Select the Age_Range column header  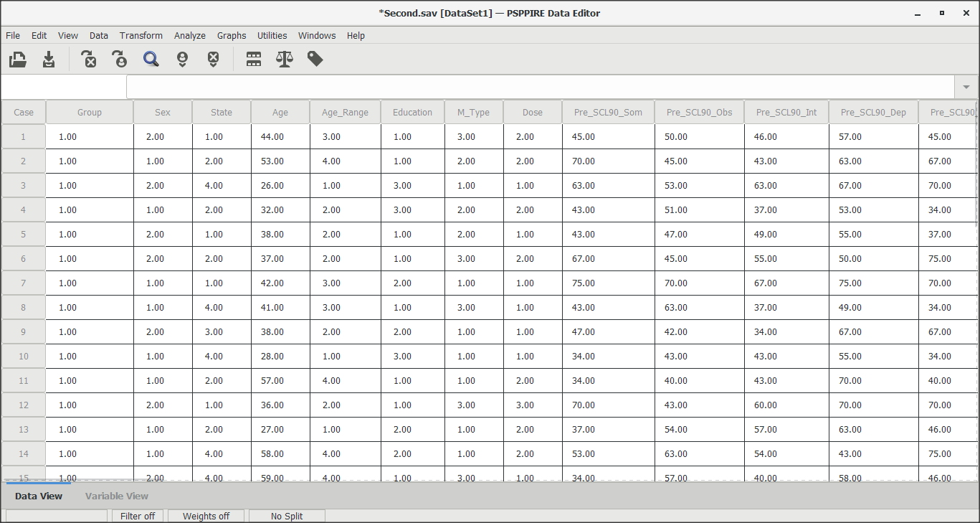pyautogui.click(x=345, y=112)
